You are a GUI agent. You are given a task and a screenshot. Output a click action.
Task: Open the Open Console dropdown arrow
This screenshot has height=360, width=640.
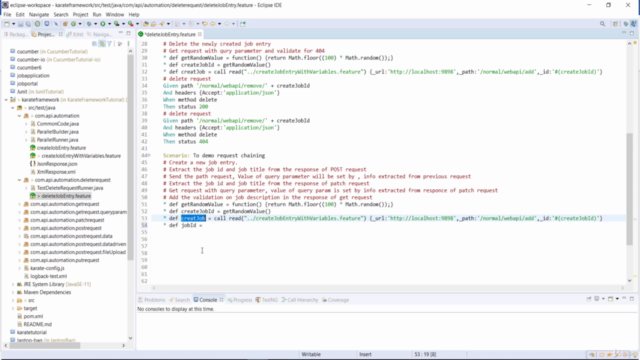pyautogui.click(x=617, y=298)
